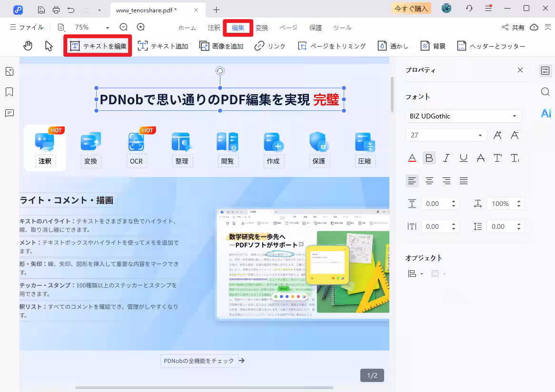Select the テキスト追加 tool
The image size is (555, 392).
pyautogui.click(x=163, y=46)
